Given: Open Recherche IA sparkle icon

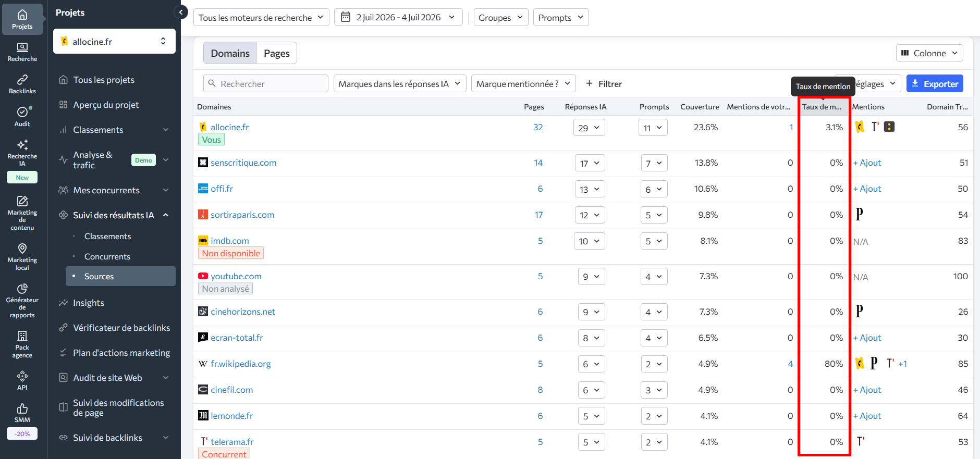Looking at the screenshot, I should 22,145.
